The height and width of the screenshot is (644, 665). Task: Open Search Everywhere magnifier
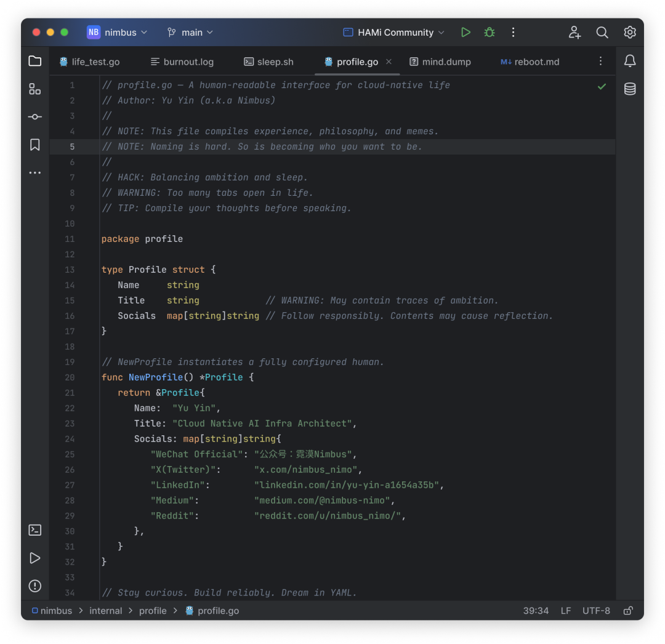[602, 32]
